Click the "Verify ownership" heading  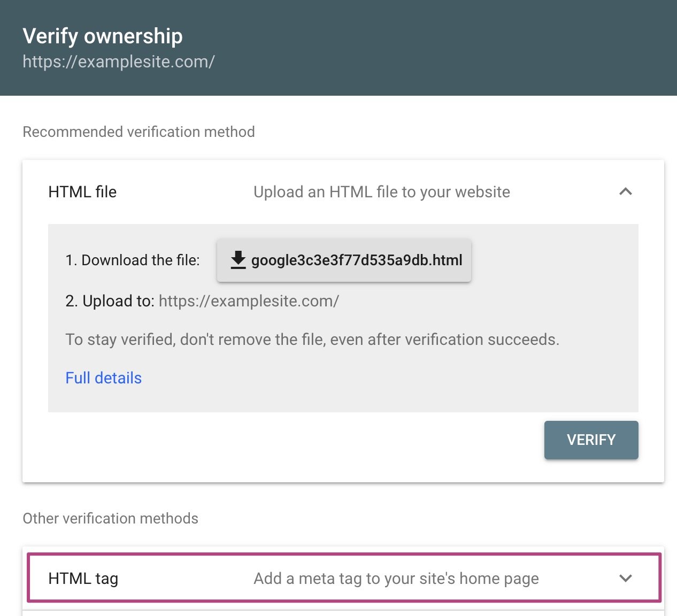103,36
